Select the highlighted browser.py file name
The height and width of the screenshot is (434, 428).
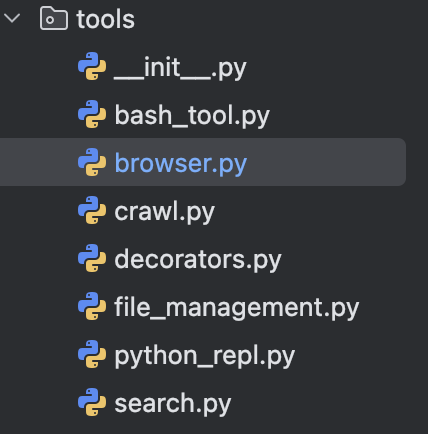[x=181, y=164]
